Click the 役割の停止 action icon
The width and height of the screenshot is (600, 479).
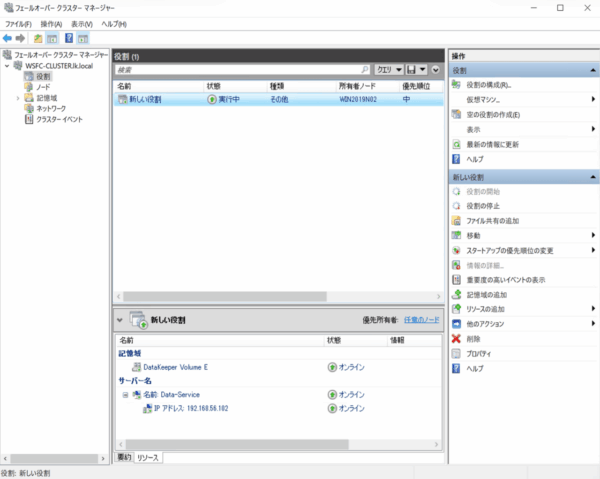(x=456, y=206)
